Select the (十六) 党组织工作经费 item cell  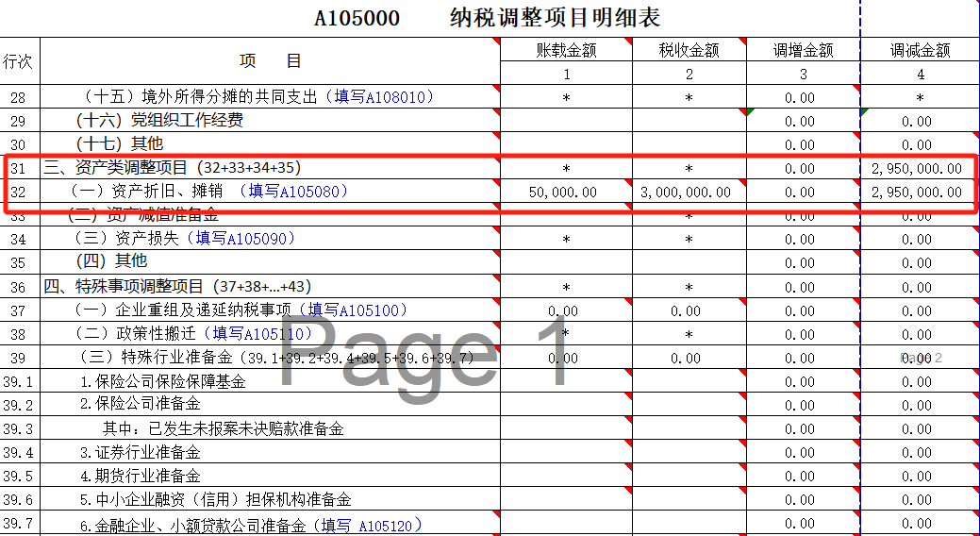click(x=159, y=121)
